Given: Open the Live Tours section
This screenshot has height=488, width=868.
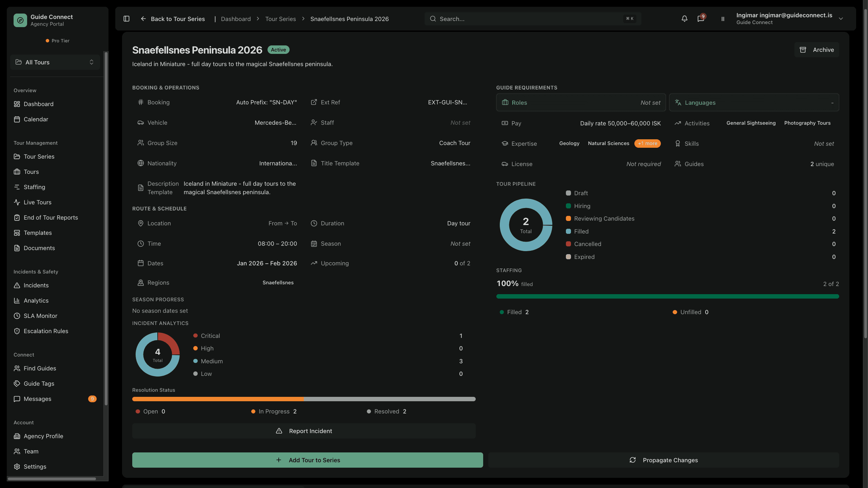Looking at the screenshot, I should coord(37,202).
